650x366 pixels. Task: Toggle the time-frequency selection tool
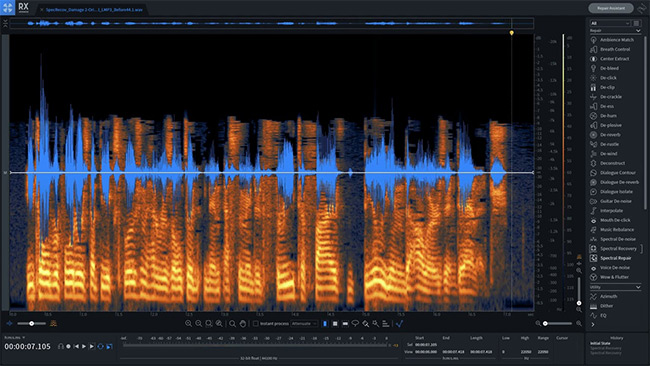335,324
